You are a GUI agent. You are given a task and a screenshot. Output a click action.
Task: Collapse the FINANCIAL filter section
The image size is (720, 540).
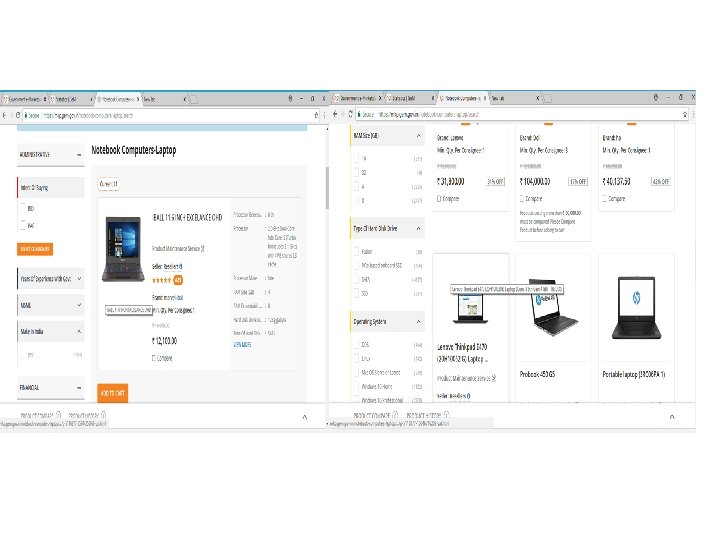pos(79,388)
